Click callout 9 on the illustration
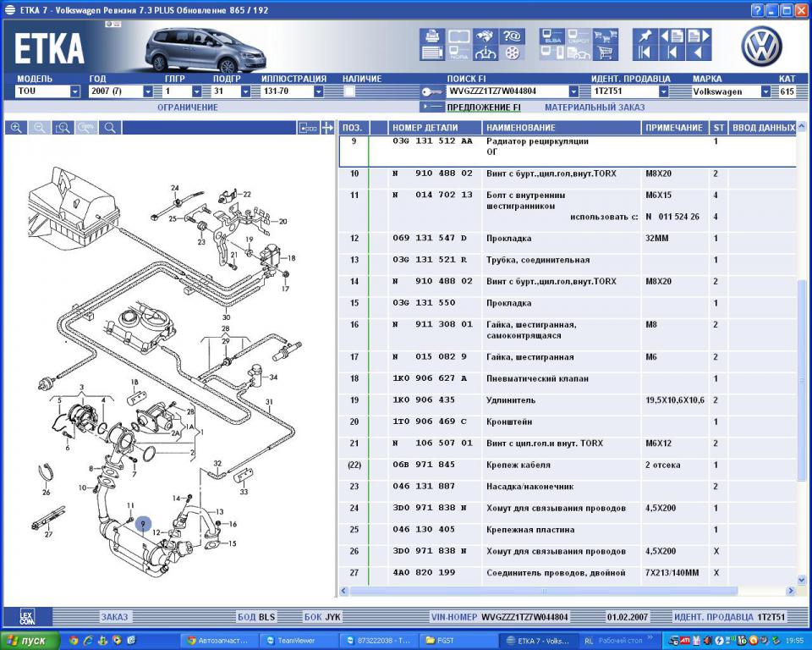Viewport: 812px width, 650px height. click(143, 524)
